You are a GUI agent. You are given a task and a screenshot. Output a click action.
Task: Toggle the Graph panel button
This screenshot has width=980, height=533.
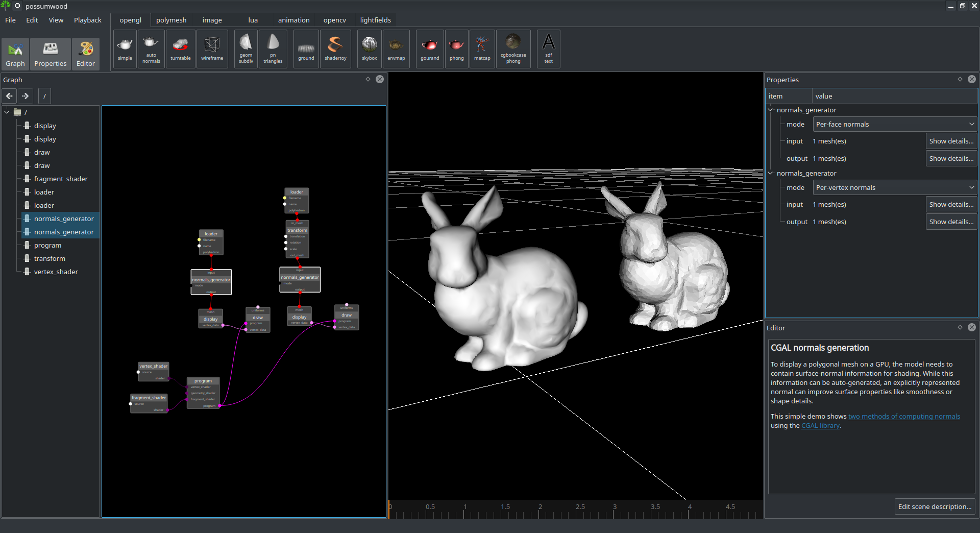tap(15, 54)
